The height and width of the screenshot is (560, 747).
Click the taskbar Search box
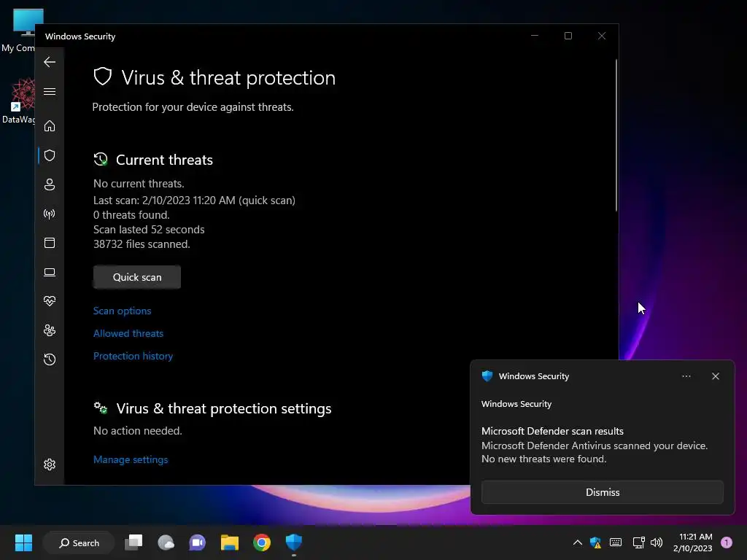coord(79,542)
